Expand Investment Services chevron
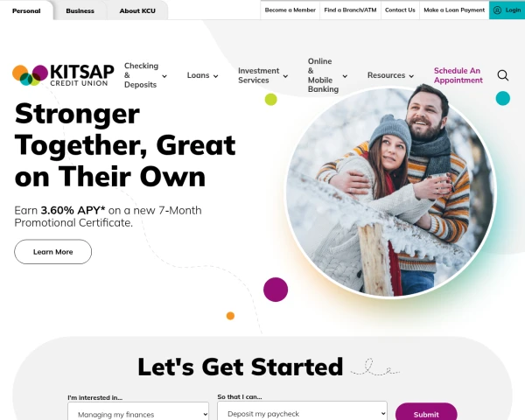Viewport: 525px width, 420px height. coord(285,76)
